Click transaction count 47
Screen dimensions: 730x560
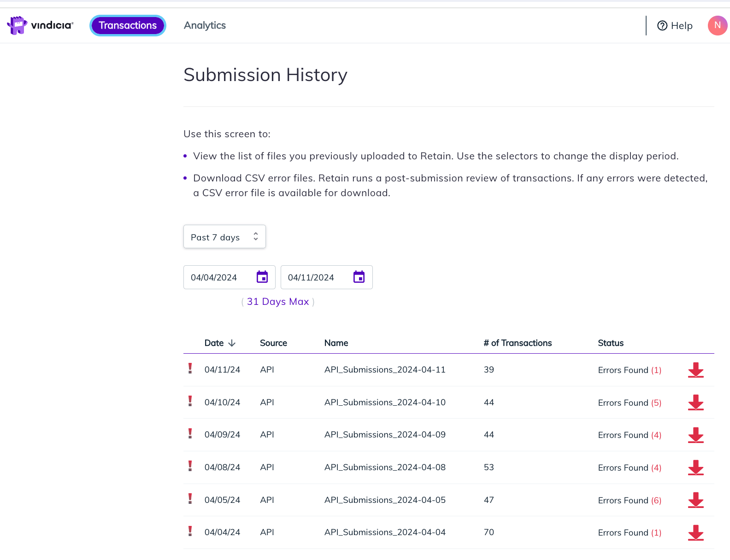point(489,500)
